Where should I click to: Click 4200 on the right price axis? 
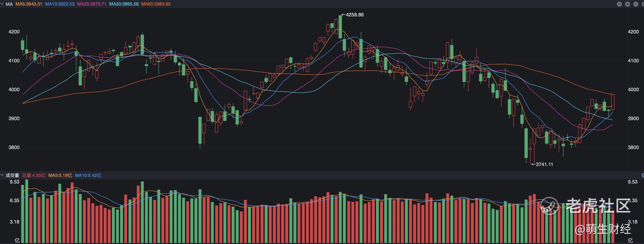tap(633, 32)
